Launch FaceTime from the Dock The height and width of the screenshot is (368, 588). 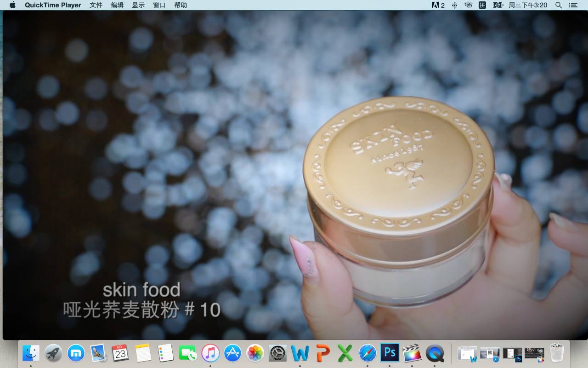[x=188, y=353]
